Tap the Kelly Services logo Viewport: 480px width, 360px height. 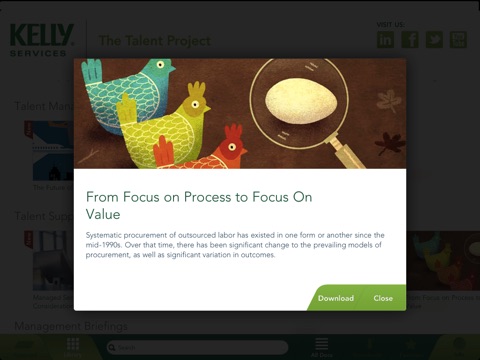[x=42, y=40]
